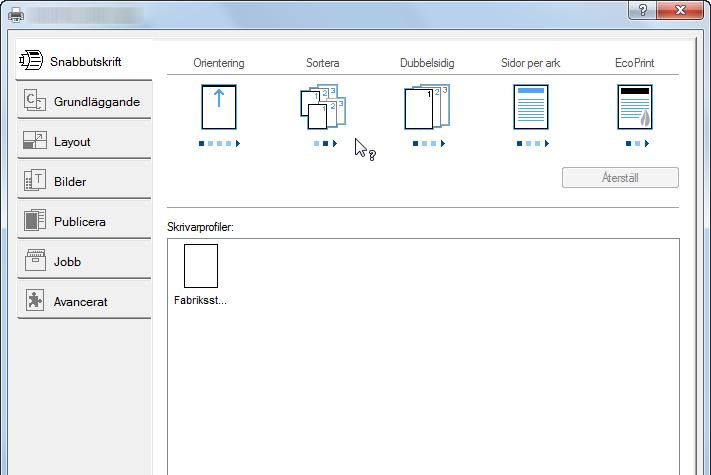The width and height of the screenshot is (711, 475).
Task: Advance the Sortera option arrow
Action: click(x=335, y=144)
